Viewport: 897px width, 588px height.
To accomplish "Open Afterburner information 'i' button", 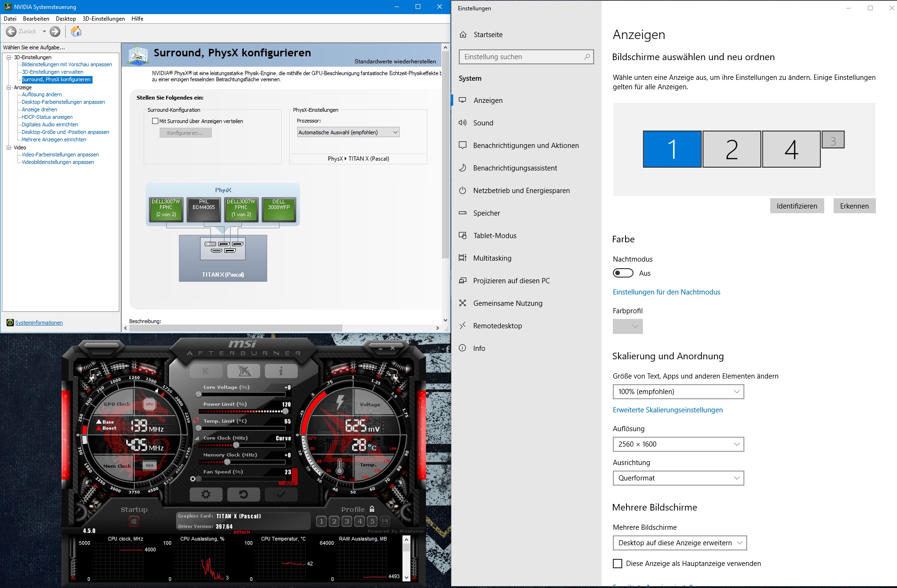I will (281, 371).
